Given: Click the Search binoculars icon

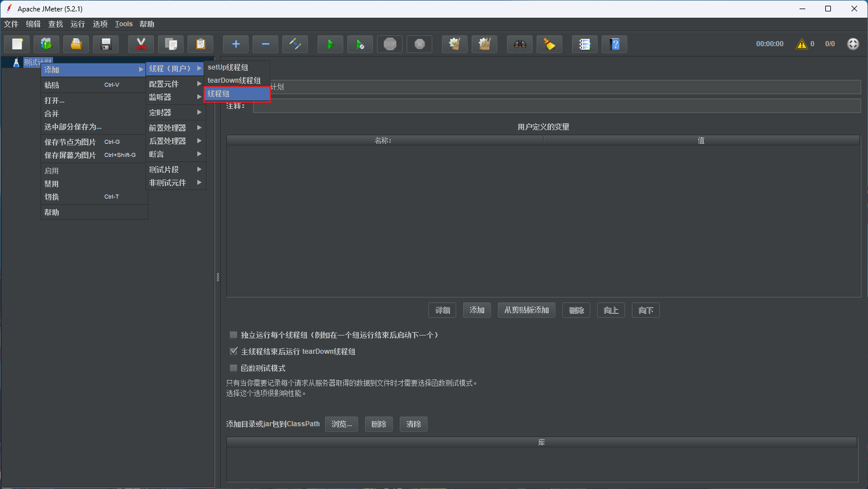Looking at the screenshot, I should 520,44.
